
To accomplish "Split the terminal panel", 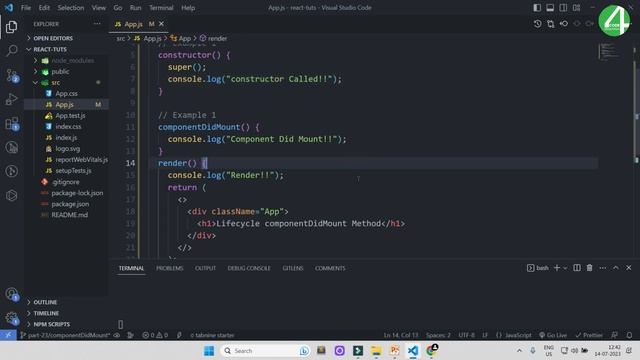I will (x=577, y=268).
